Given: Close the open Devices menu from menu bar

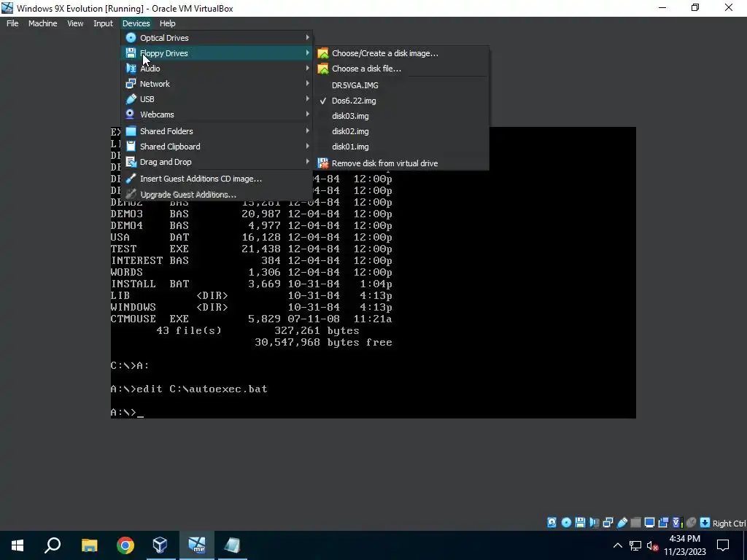Looking at the screenshot, I should point(136,23).
